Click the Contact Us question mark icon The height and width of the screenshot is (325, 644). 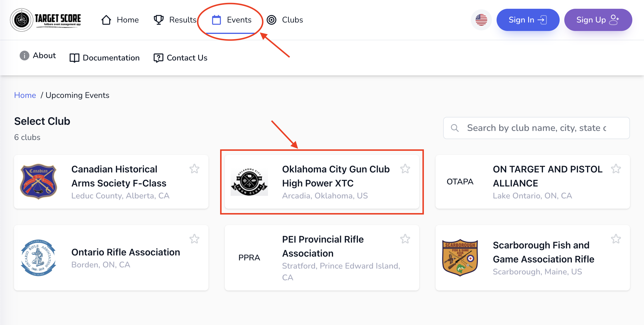coord(158,58)
